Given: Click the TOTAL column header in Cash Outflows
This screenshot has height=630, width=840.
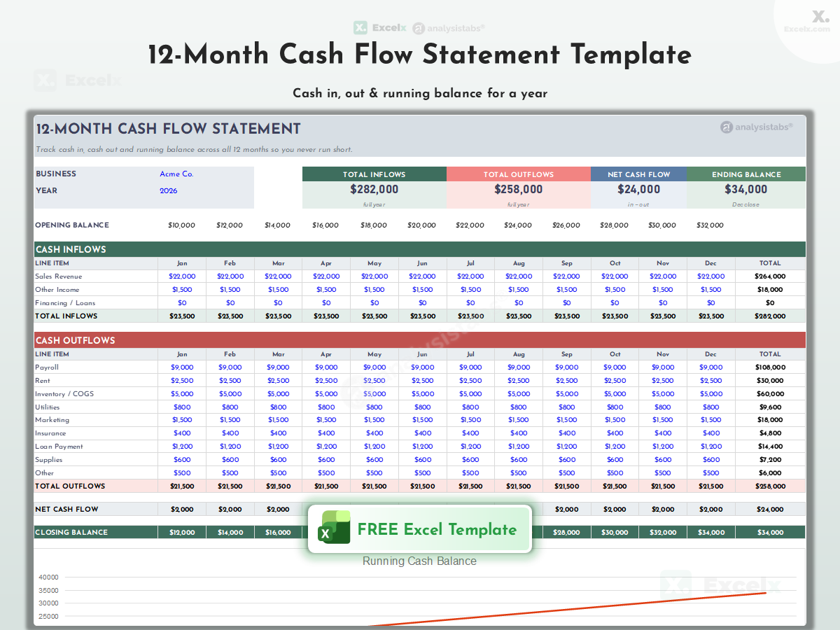Looking at the screenshot, I should (x=770, y=354).
